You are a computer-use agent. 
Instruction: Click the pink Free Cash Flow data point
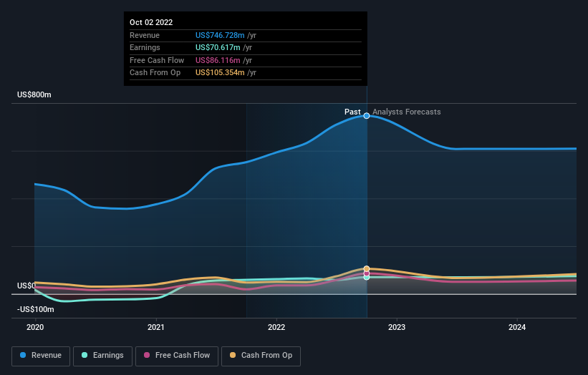[x=367, y=273]
